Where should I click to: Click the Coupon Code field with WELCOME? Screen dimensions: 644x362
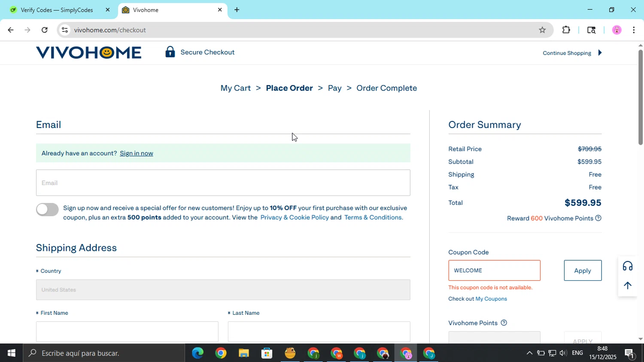coord(494,271)
